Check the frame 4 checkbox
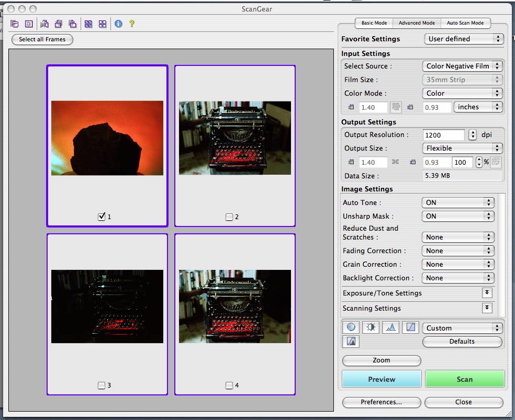This screenshot has height=420, width=515. click(229, 385)
